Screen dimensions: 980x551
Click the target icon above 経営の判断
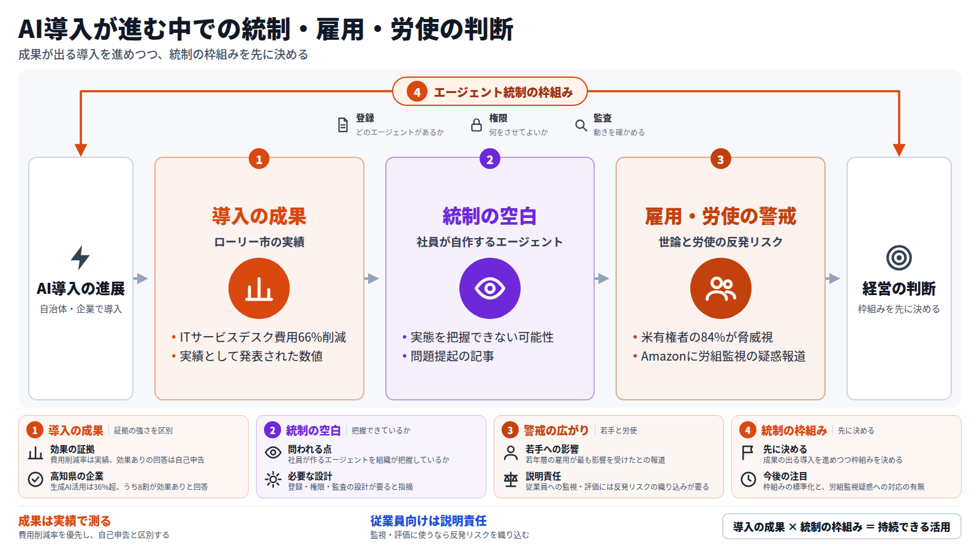click(x=899, y=258)
